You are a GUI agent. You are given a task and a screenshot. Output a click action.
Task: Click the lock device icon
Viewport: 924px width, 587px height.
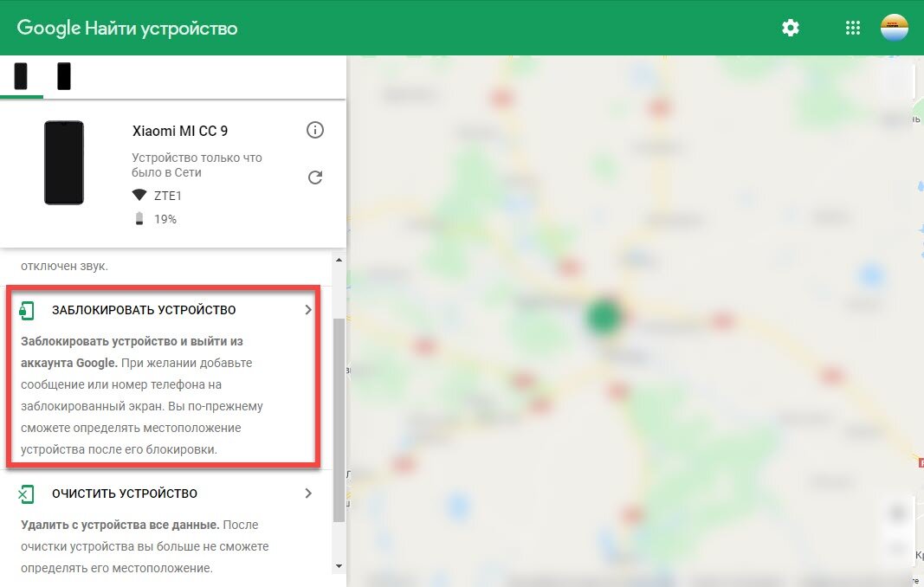pyautogui.click(x=26, y=310)
